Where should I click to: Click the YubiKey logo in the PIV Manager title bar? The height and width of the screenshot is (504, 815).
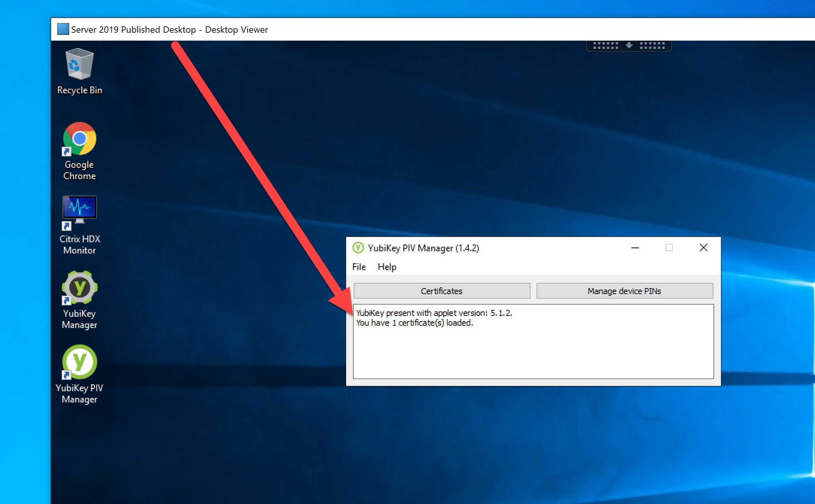coord(358,247)
